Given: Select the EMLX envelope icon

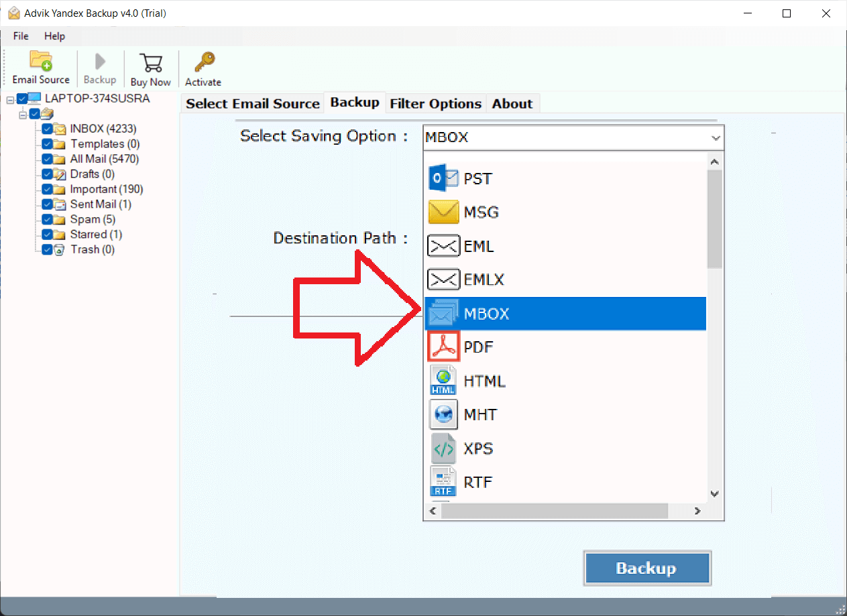Looking at the screenshot, I should click(443, 280).
